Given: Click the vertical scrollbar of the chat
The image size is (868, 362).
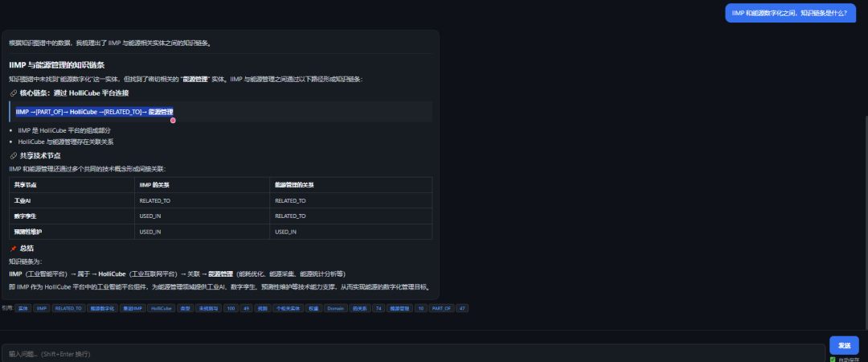Looking at the screenshot, I should coord(866,222).
